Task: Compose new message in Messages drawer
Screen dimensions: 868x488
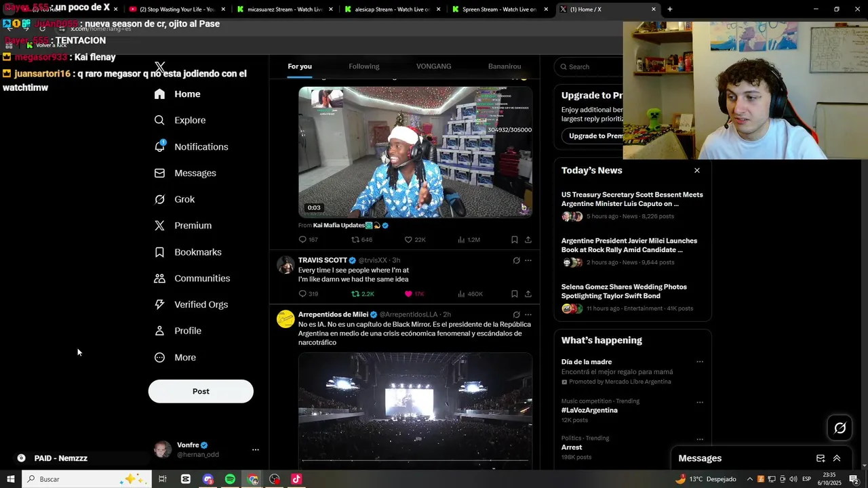Action: click(x=821, y=458)
